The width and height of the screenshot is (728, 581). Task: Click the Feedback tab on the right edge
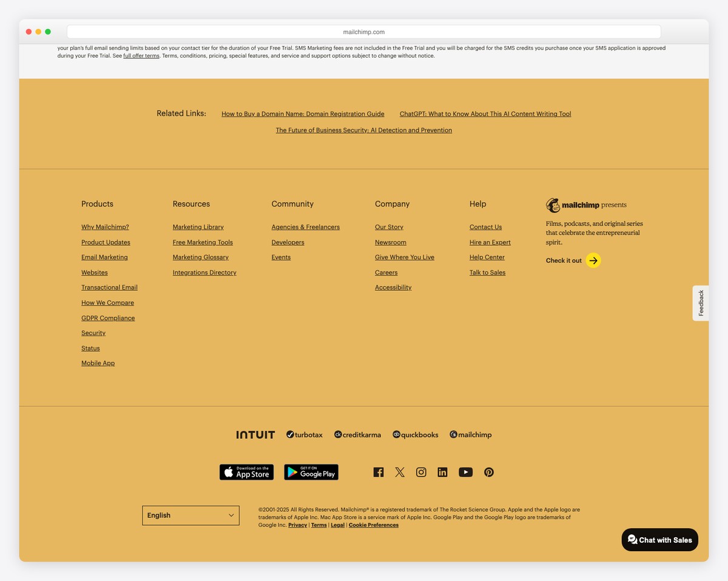(x=700, y=302)
